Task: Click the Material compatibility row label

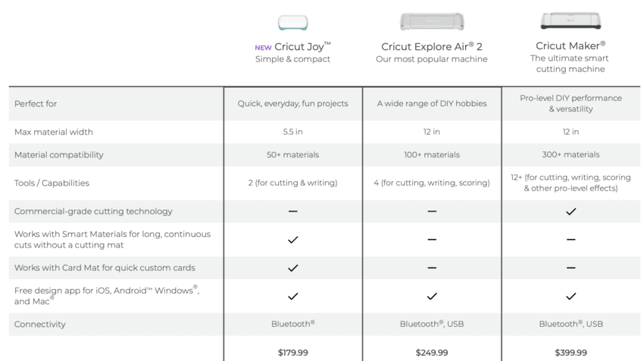Action: pyautogui.click(x=59, y=155)
